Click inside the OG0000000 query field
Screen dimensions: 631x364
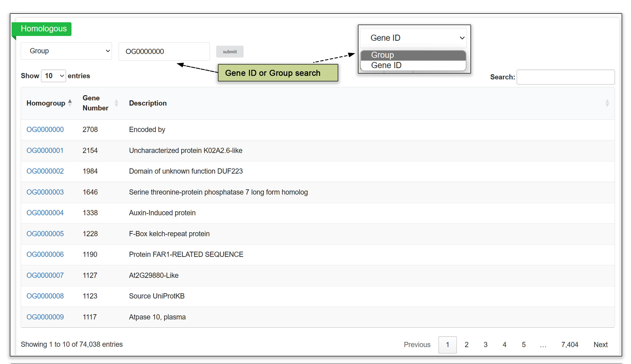[x=164, y=51]
